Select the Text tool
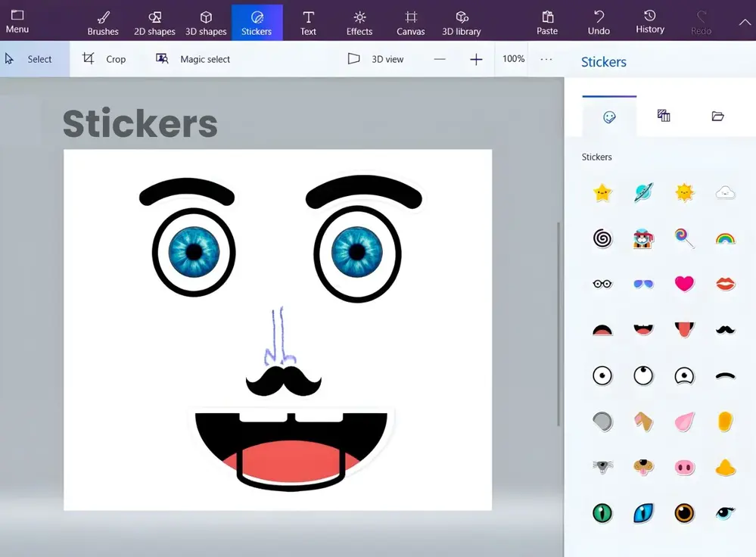 pos(307,22)
